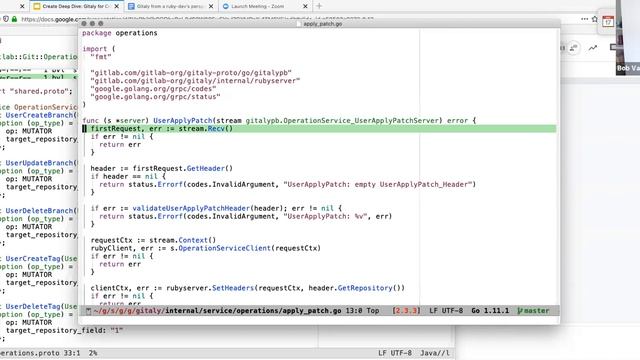This screenshot has width=640, height=360.
Task: Bookmark this page with the star icon
Action: 595,19
